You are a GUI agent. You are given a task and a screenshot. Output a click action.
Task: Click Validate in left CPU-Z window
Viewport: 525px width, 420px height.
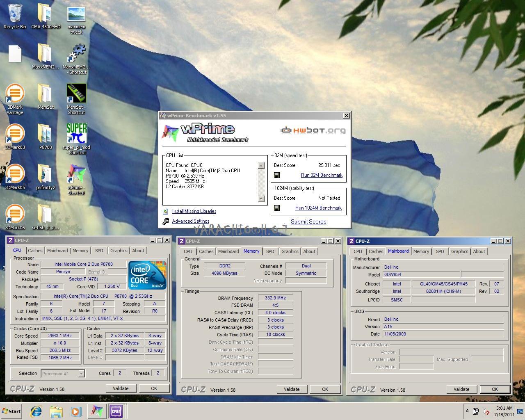click(121, 388)
